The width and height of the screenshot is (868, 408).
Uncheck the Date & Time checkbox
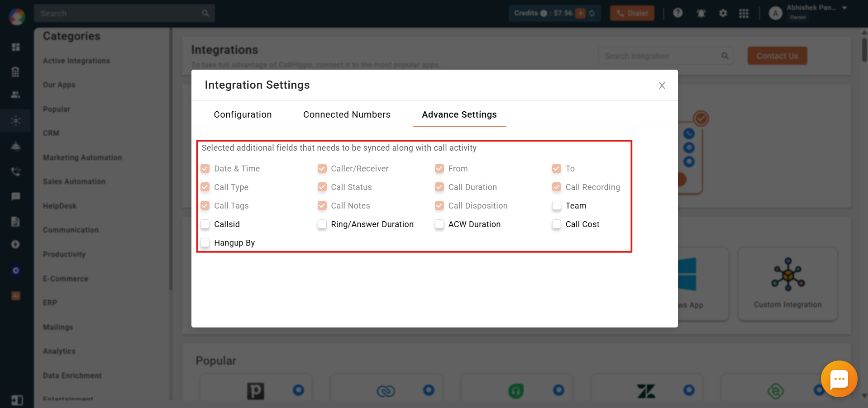205,169
